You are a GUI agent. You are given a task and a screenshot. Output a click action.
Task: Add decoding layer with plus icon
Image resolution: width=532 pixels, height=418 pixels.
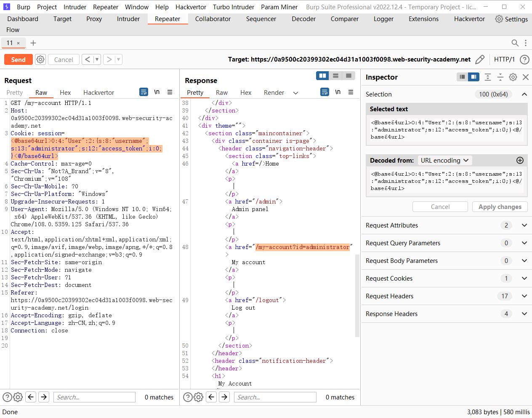click(x=520, y=160)
